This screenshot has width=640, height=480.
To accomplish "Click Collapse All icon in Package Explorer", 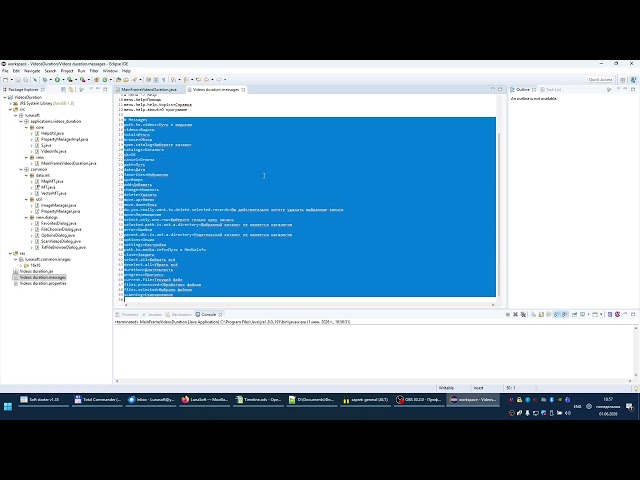I will click(x=63, y=89).
